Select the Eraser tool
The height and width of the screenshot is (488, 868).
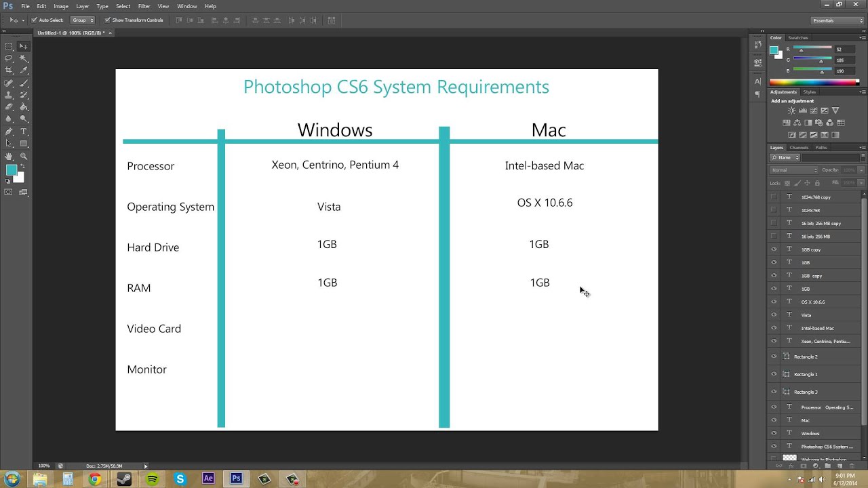click(x=9, y=107)
